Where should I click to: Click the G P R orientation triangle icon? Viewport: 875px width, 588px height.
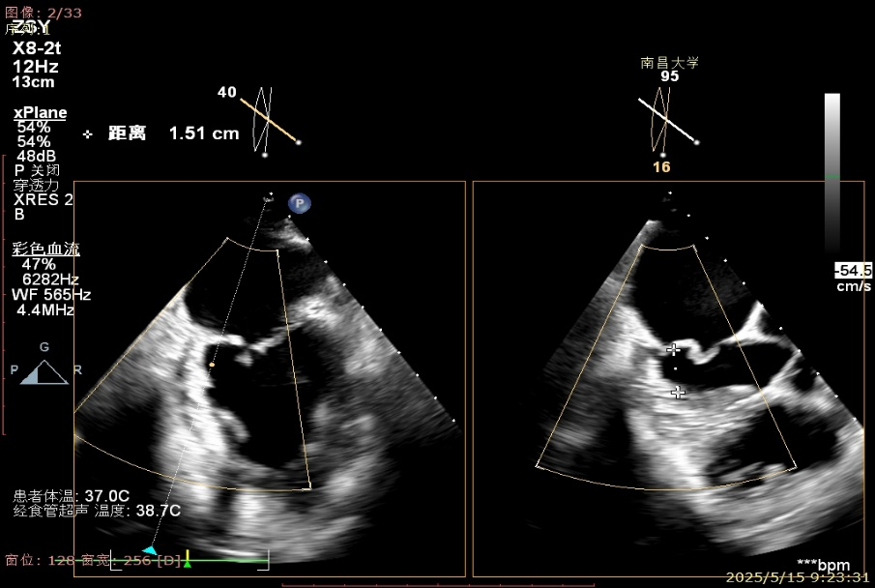point(44,372)
